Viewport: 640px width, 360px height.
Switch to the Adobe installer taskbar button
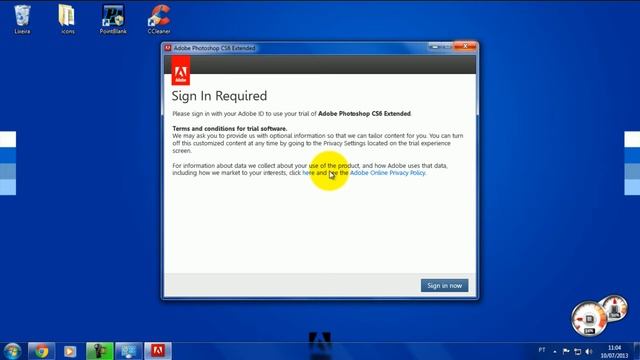[x=158, y=351]
